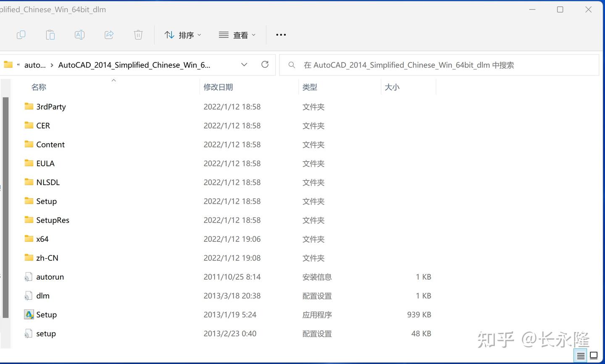This screenshot has height=364, width=605.
Task: Switch to large thumbnails view at bottom right
Action: [x=593, y=355]
